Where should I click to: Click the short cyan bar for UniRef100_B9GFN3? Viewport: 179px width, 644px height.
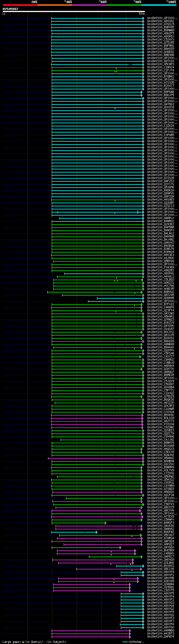74,532
